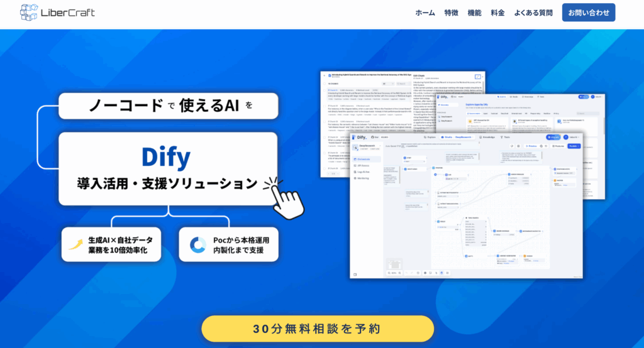
Task: Open よくある質問 in the header
Action: pyautogui.click(x=533, y=13)
